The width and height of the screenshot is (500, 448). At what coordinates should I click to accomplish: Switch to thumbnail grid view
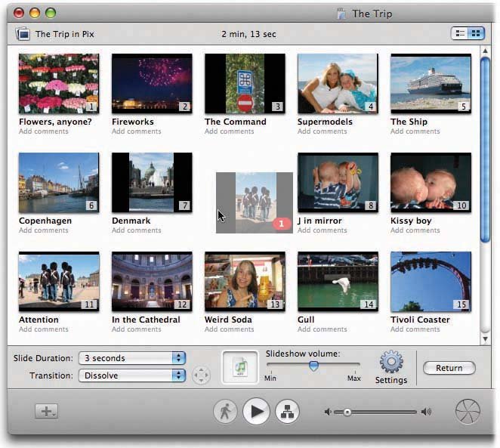[x=476, y=33]
